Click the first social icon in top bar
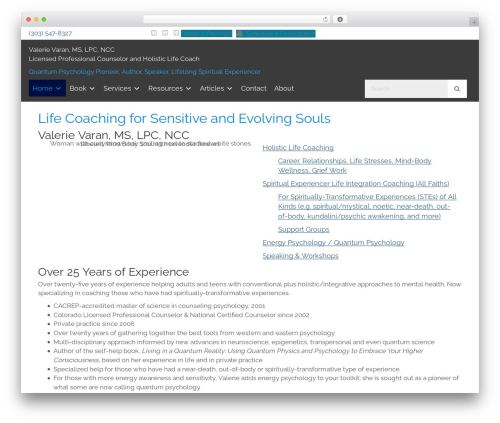 click(154, 33)
